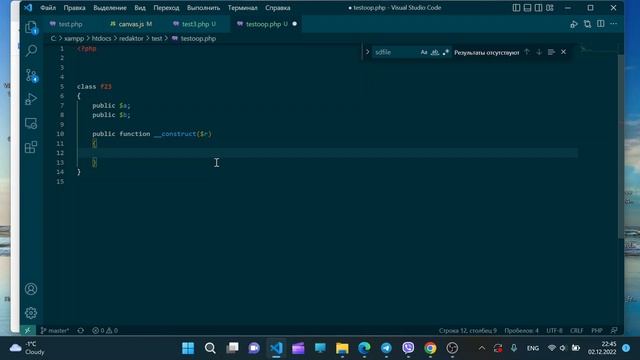
Task: Open the Вид menu
Action: [140, 8]
